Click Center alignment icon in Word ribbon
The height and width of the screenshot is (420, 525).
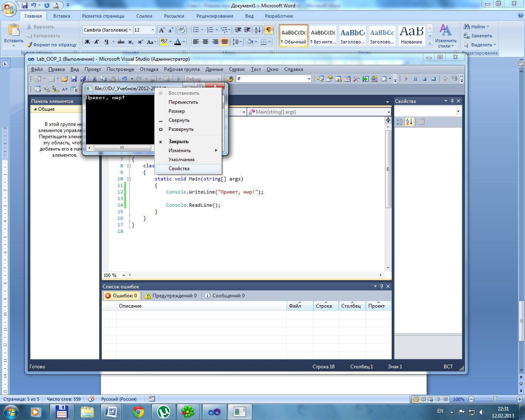[x=205, y=42]
